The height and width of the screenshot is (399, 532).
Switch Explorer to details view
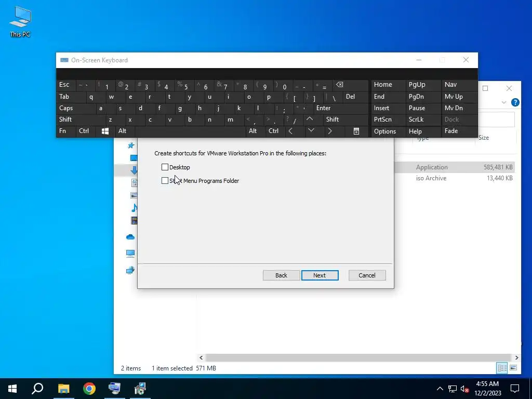[502, 368]
